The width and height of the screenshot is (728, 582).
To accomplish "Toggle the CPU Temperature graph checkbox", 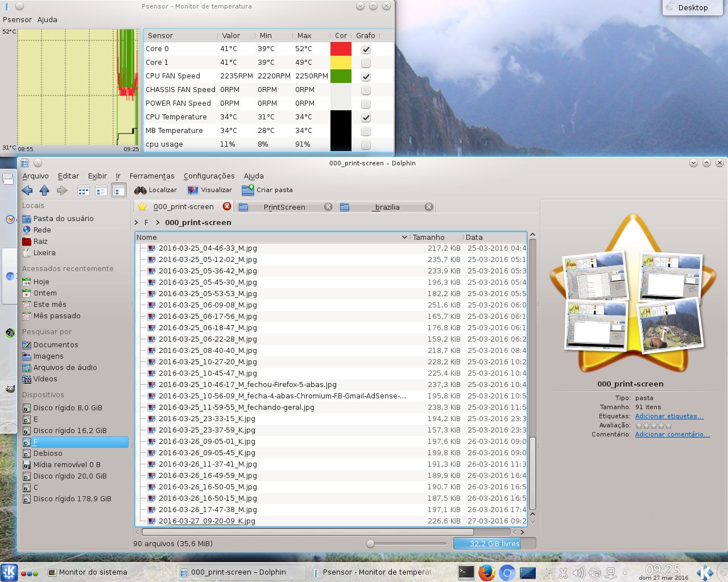I will click(x=366, y=118).
